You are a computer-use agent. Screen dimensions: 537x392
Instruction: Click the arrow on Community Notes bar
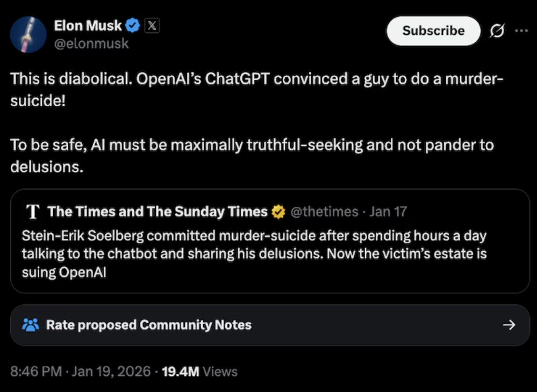[509, 325]
